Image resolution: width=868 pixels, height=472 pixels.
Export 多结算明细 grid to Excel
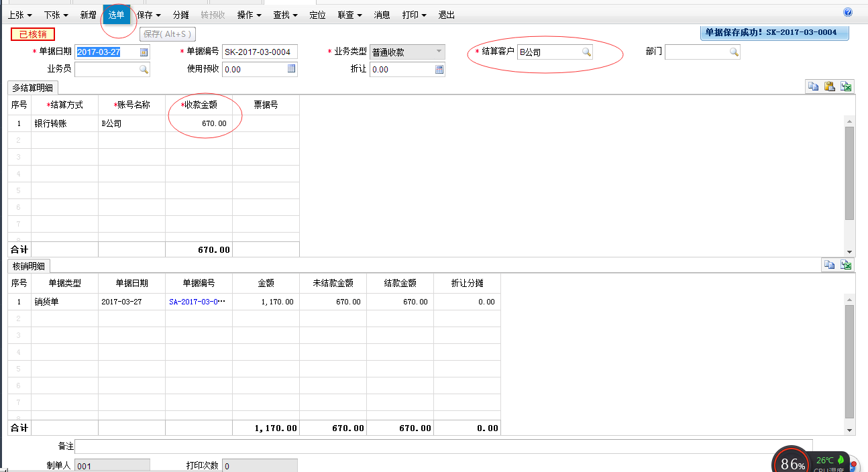click(x=847, y=86)
